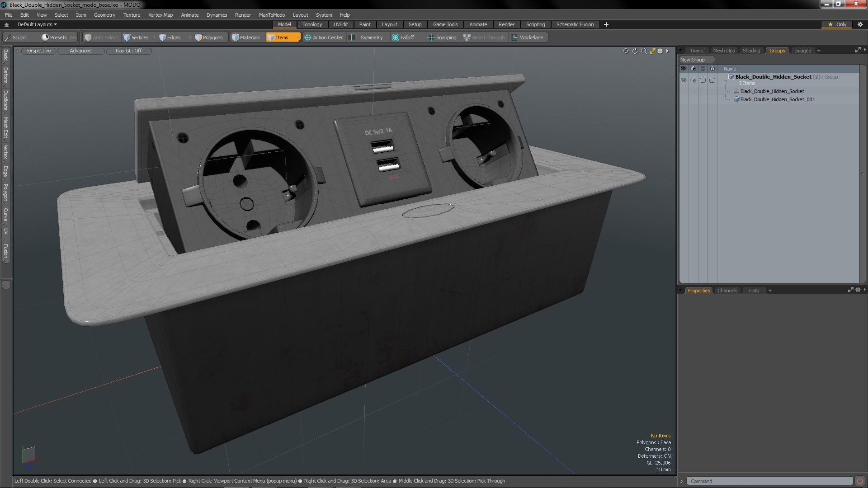Open the MaxToModo menu

pyautogui.click(x=272, y=15)
